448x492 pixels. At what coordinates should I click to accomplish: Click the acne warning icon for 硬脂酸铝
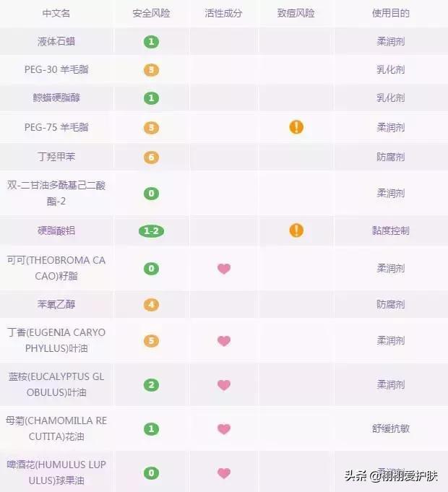[x=296, y=230]
